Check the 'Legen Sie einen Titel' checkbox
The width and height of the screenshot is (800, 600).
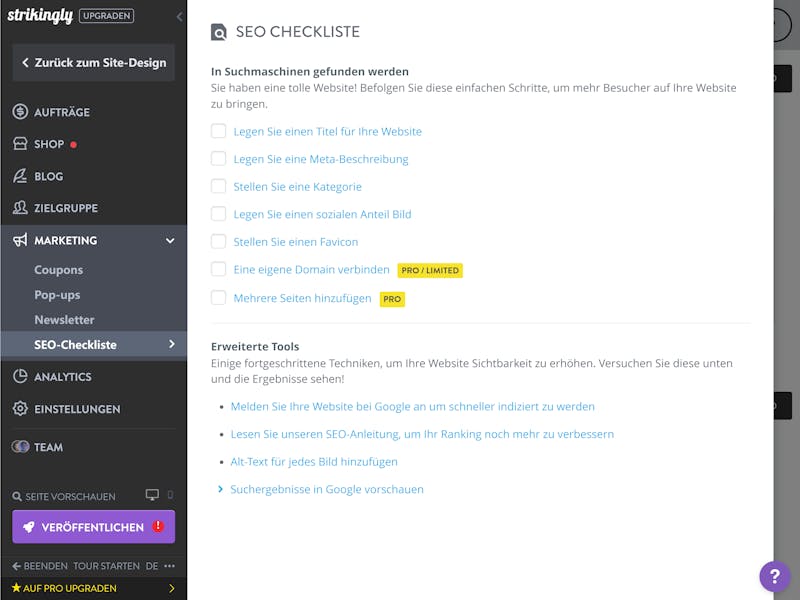[x=218, y=131]
